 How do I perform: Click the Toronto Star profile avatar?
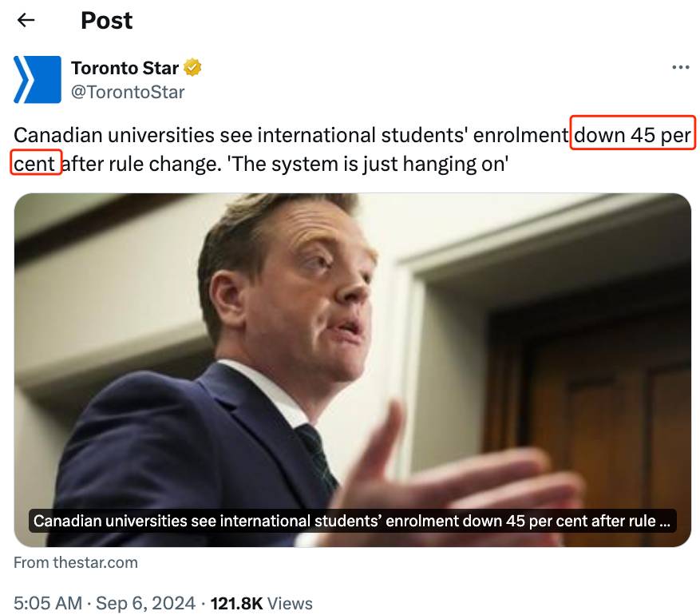click(37, 79)
